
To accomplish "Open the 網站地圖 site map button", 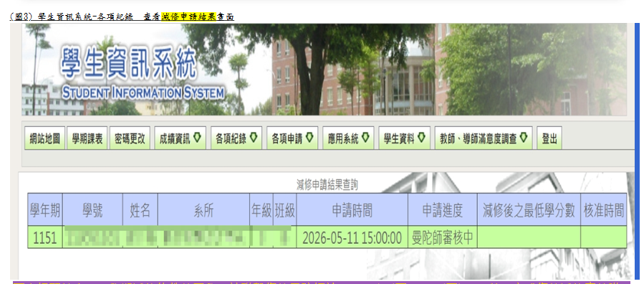I will pos(44,138).
